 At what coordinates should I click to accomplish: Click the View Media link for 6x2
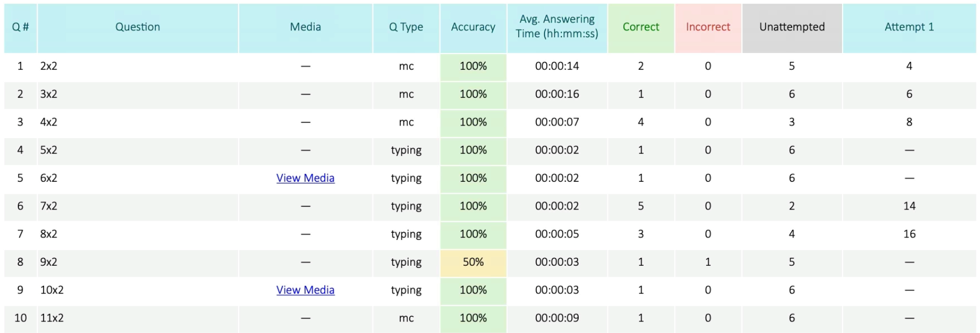click(x=305, y=178)
